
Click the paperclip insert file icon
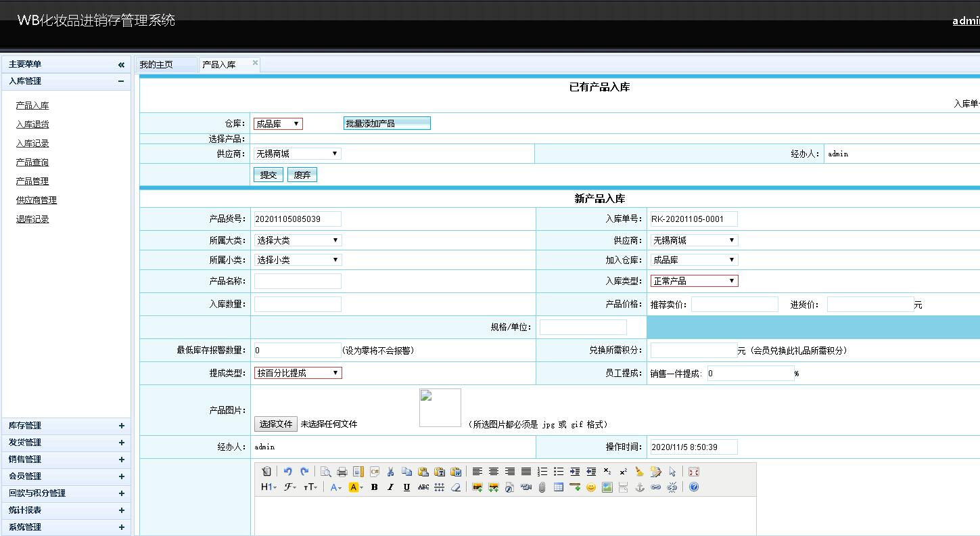pos(542,487)
